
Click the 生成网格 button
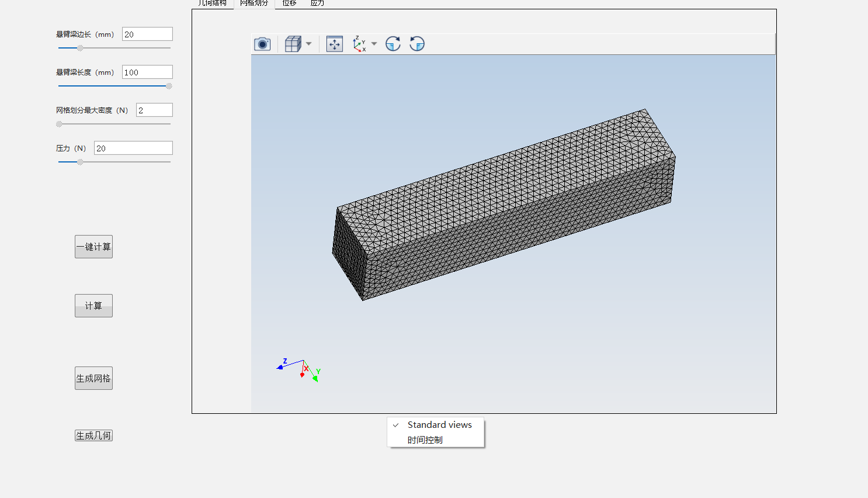coord(93,378)
